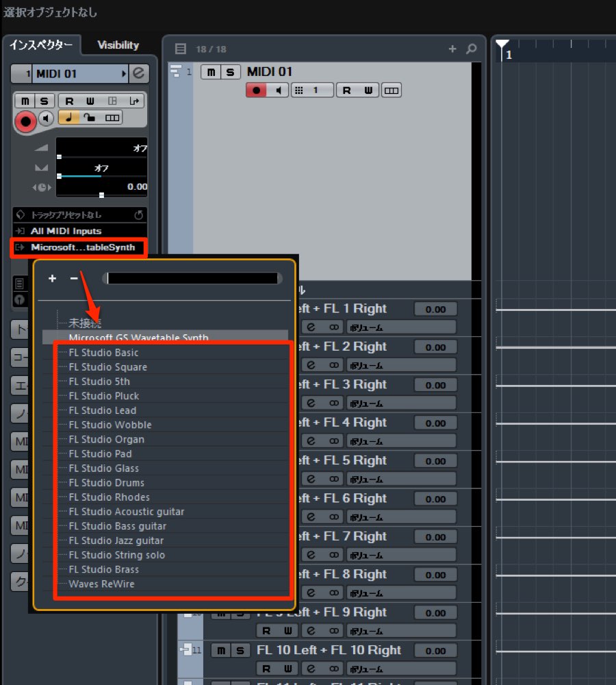Viewport: 616px width, 685px height.
Task: Open the MIDI channel 1 selector on the track
Action: pyautogui.click(x=312, y=90)
